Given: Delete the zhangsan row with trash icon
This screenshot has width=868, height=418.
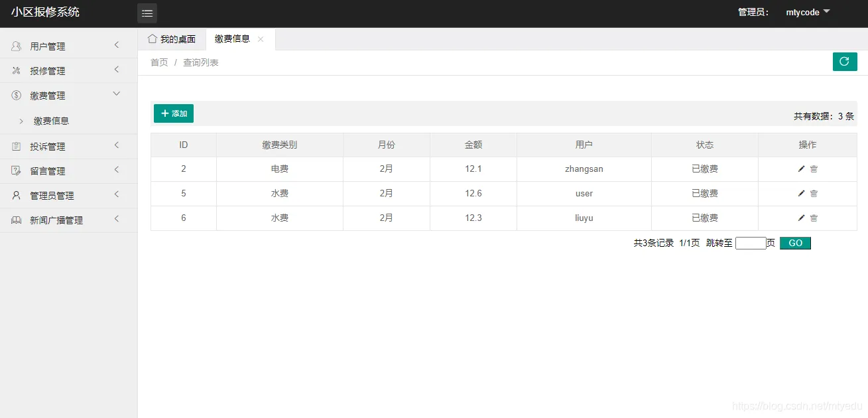Looking at the screenshot, I should tap(814, 169).
